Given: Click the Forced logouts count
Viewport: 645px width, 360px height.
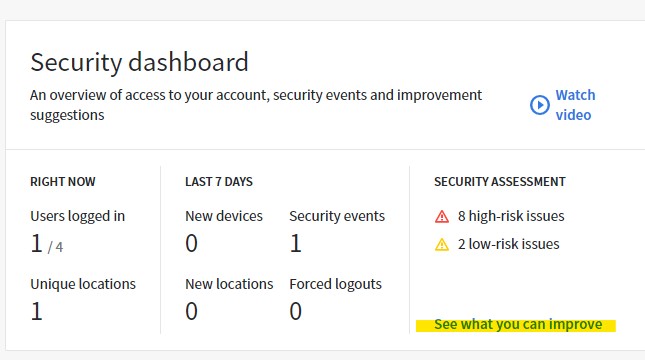Looking at the screenshot, I should tap(295, 311).
